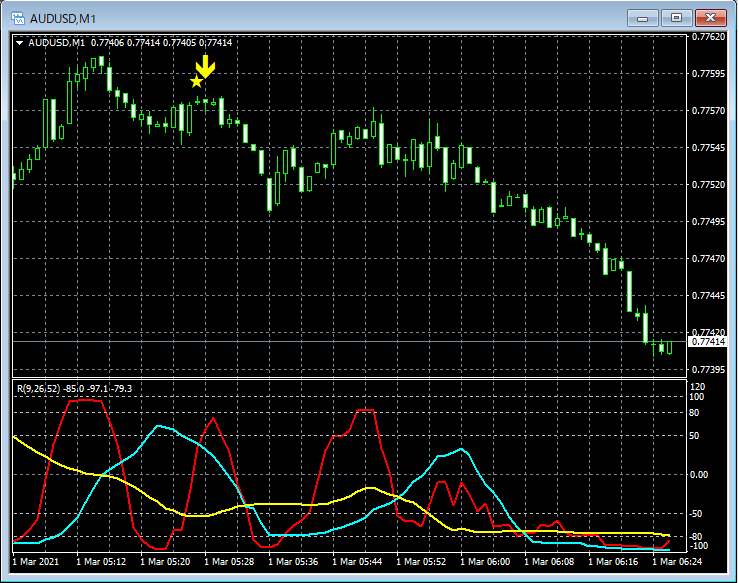Click the 1 Mar 05:44 time label
Screen dimensions: 739x583
pyautogui.click(x=358, y=564)
